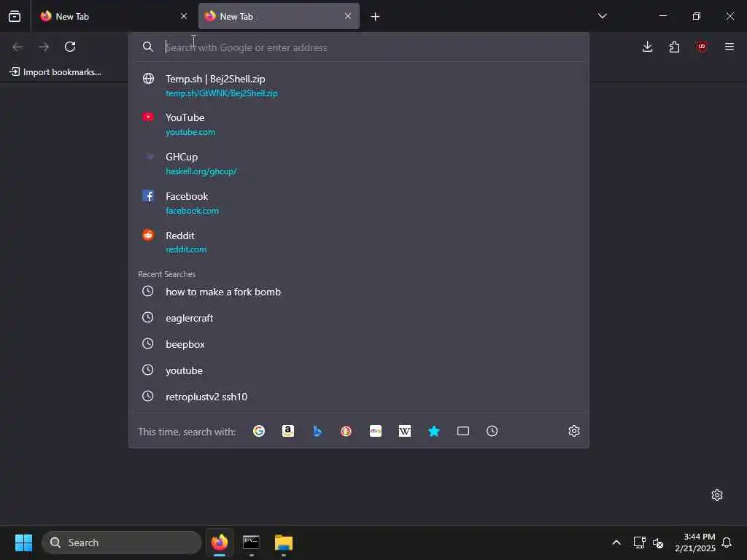
Task: Select recent search eaglercraft
Action: pyautogui.click(x=359, y=318)
